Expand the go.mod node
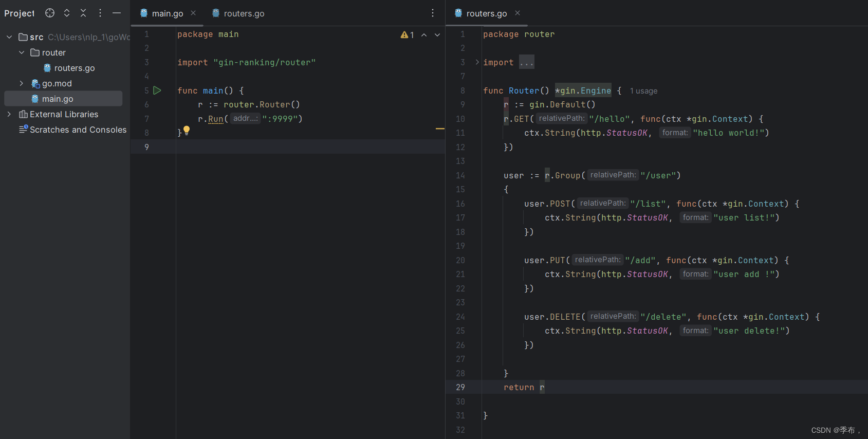This screenshot has width=868, height=439. (x=22, y=83)
